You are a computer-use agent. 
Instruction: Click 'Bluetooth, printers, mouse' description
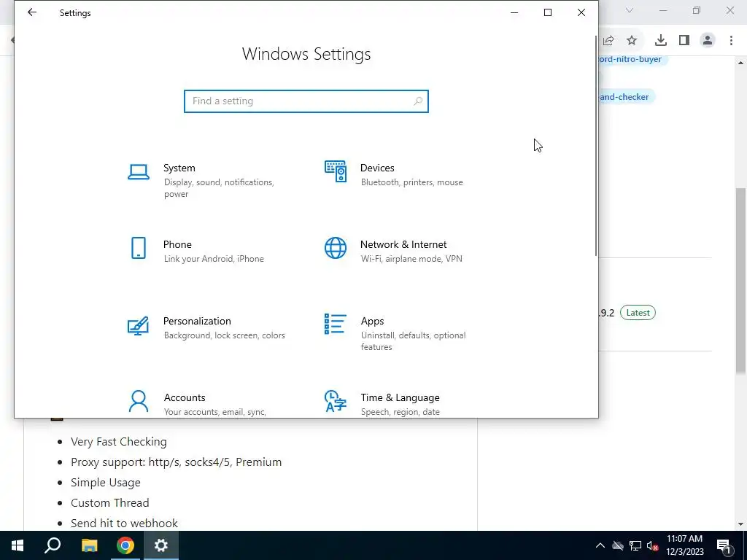coord(411,182)
